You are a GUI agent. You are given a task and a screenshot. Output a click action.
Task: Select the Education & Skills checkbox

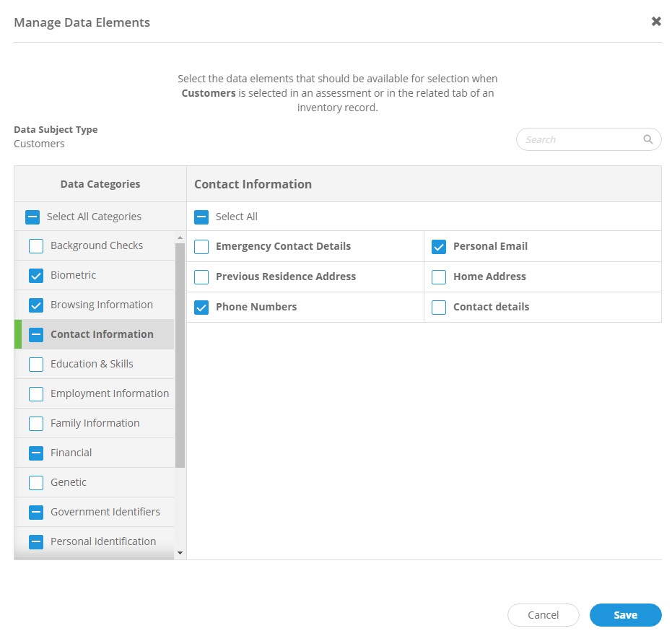click(x=35, y=364)
